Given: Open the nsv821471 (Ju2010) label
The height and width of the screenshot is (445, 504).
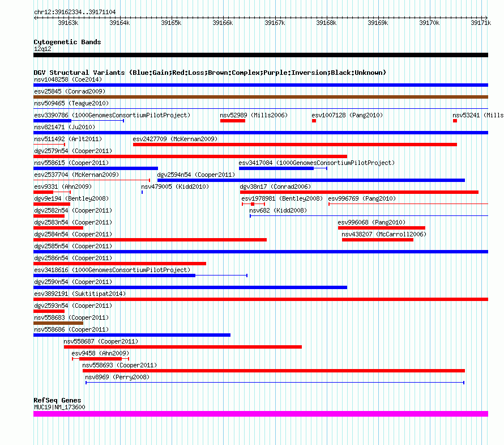Looking at the screenshot, I should click(65, 127).
